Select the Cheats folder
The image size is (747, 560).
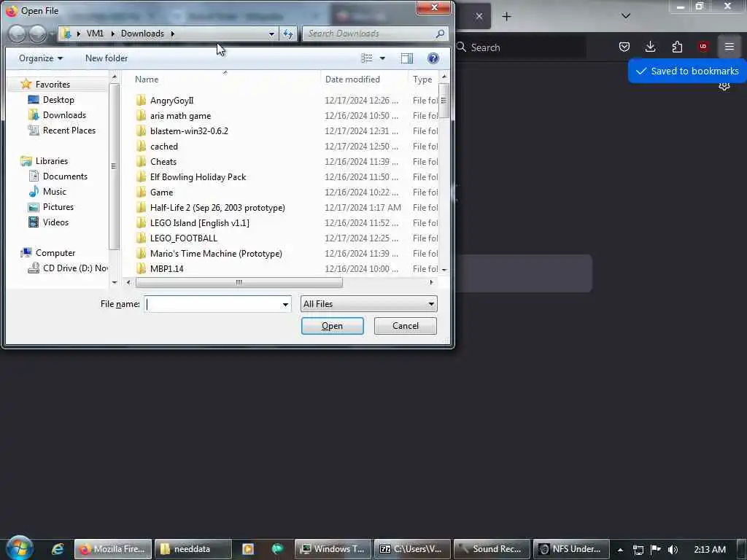[163, 161]
